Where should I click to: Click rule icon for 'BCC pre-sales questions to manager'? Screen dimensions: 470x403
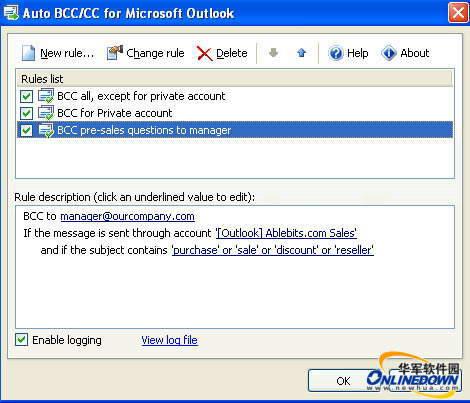(x=46, y=130)
